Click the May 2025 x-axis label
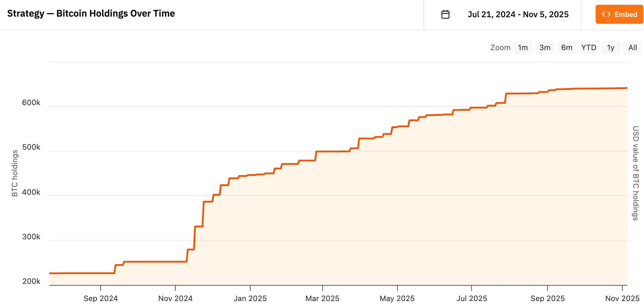The image size is (644, 307). (x=397, y=298)
